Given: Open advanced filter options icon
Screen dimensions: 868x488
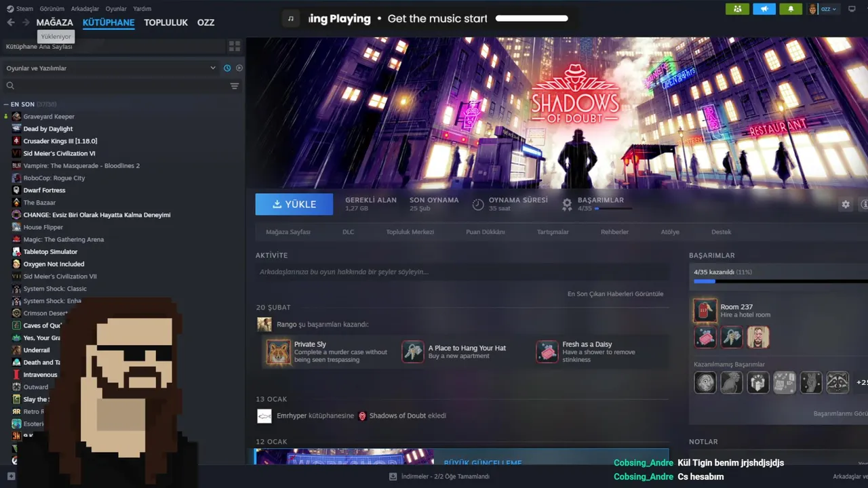Looking at the screenshot, I should point(235,85).
